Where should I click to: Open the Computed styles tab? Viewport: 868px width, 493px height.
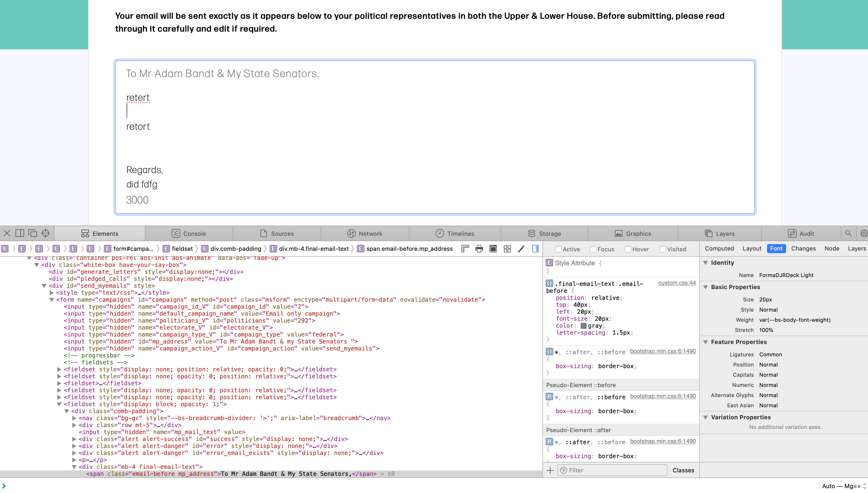point(719,249)
